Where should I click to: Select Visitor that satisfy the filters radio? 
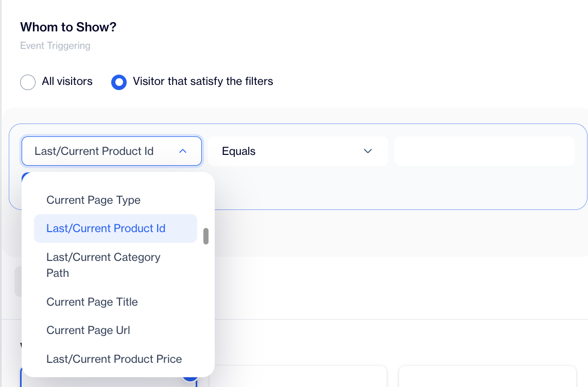(x=119, y=82)
